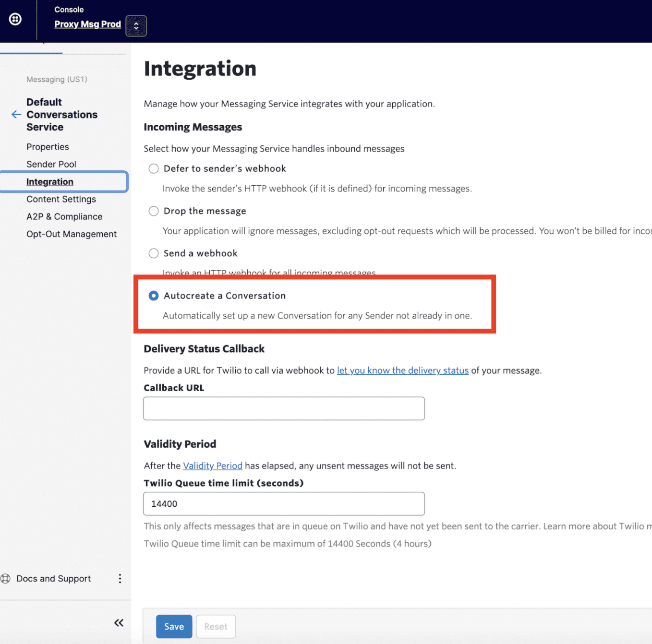
Task: Collapse the sidebar using the double chevron
Action: [x=119, y=622]
